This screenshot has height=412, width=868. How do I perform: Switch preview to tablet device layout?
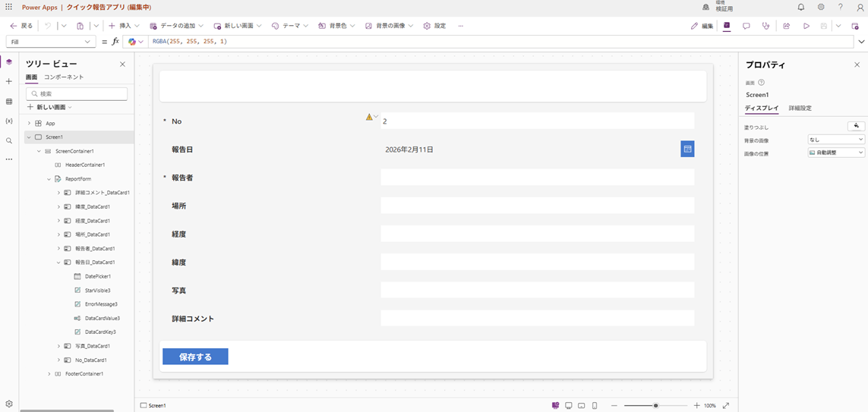[x=581, y=406]
